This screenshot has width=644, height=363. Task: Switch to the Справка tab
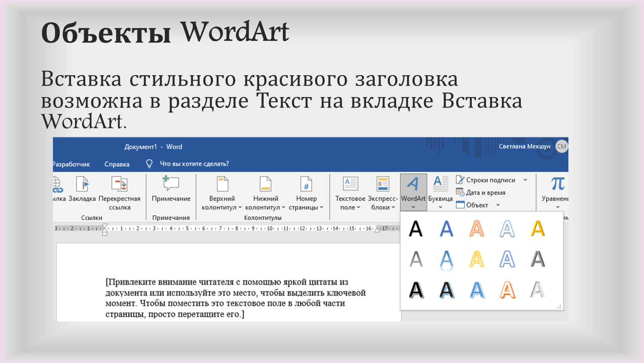(117, 164)
